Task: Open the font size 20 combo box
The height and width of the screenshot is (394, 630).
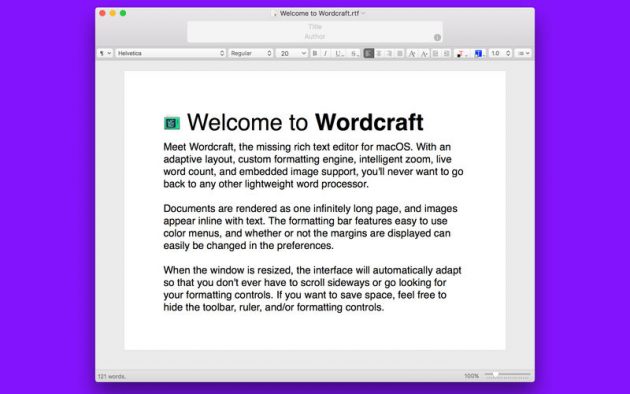Action: point(292,53)
